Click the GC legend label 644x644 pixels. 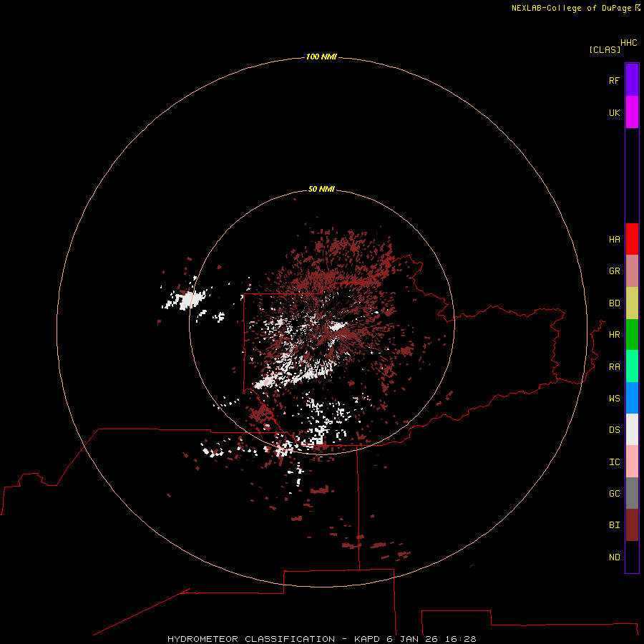click(614, 494)
